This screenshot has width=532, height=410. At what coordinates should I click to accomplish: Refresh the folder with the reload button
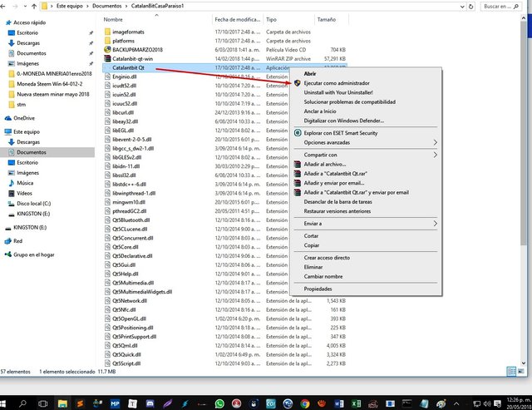(471, 6)
